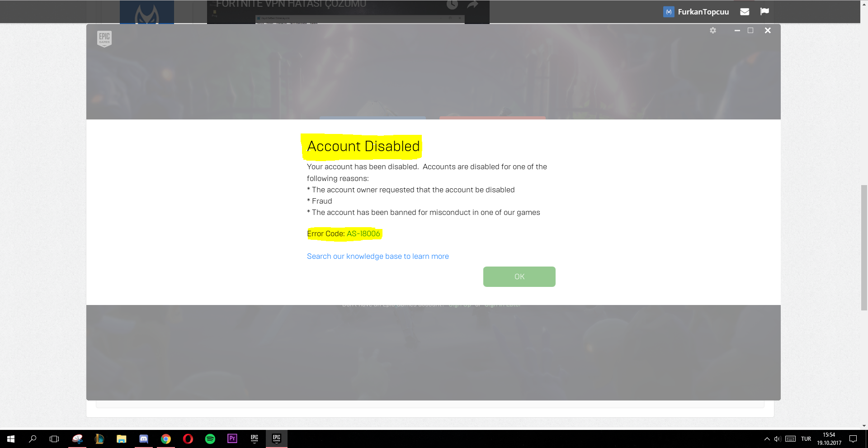Viewport: 868px width, 448px height.
Task: Click the first Epic Games taskbar icon
Action: (x=255, y=439)
